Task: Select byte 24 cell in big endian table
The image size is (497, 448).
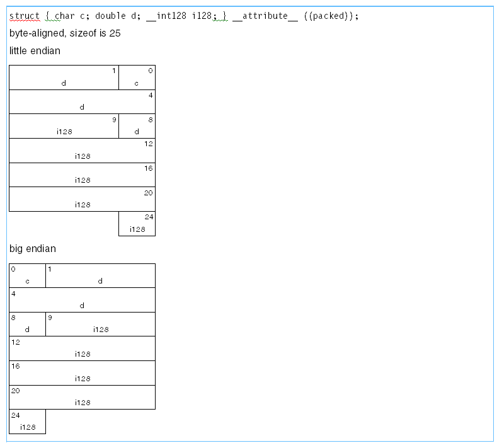Action: [27, 422]
